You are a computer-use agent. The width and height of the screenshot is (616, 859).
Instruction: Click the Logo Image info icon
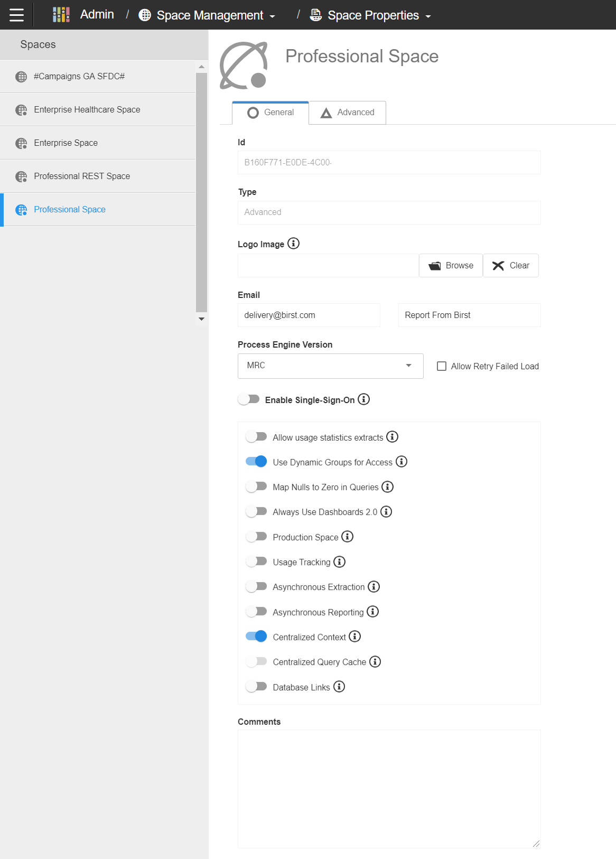pyautogui.click(x=293, y=244)
